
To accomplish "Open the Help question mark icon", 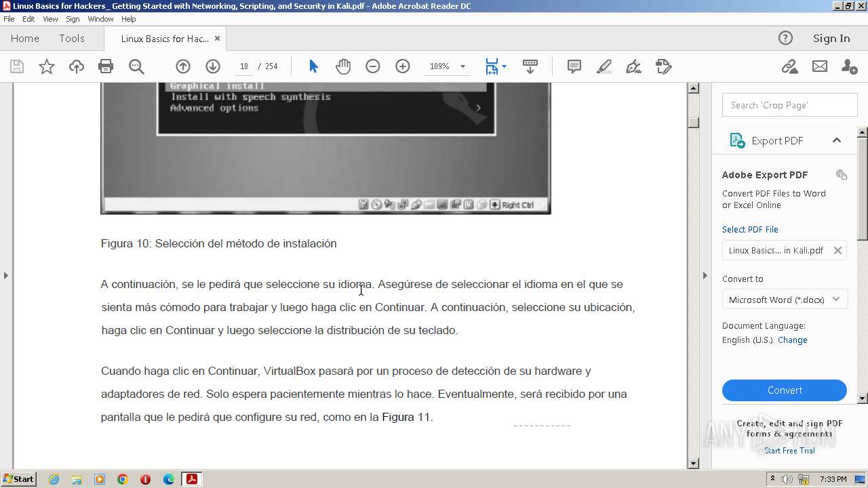I will click(x=785, y=38).
